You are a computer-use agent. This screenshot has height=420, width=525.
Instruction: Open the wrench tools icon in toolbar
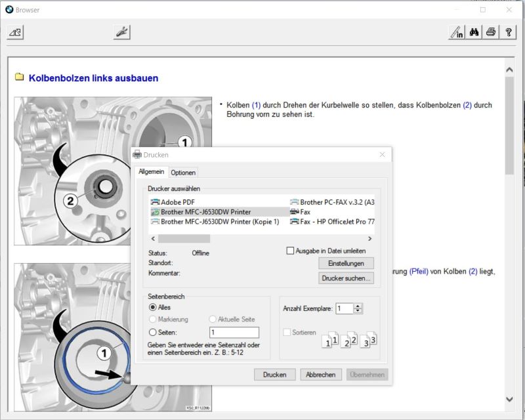point(121,33)
